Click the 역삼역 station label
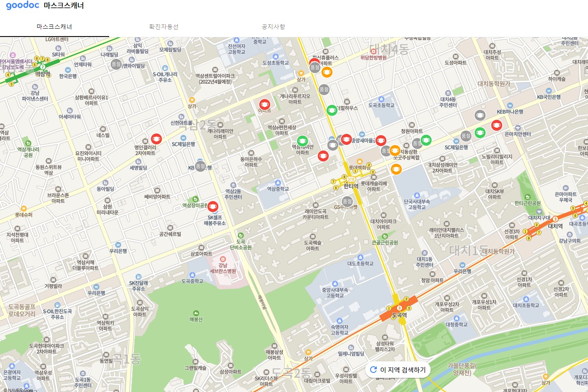 [x=43, y=74]
